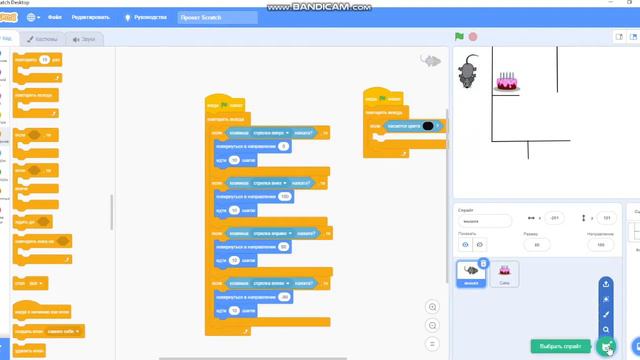
Task: Click the zoom in workspace icon
Action: [432, 307]
